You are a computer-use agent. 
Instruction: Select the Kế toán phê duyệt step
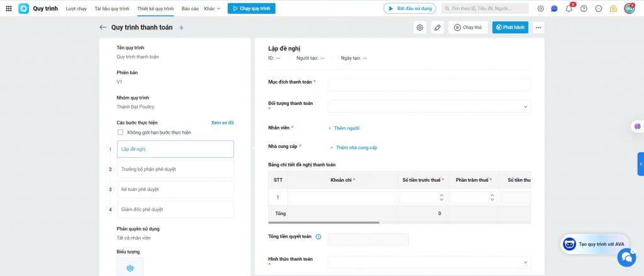[x=175, y=189]
